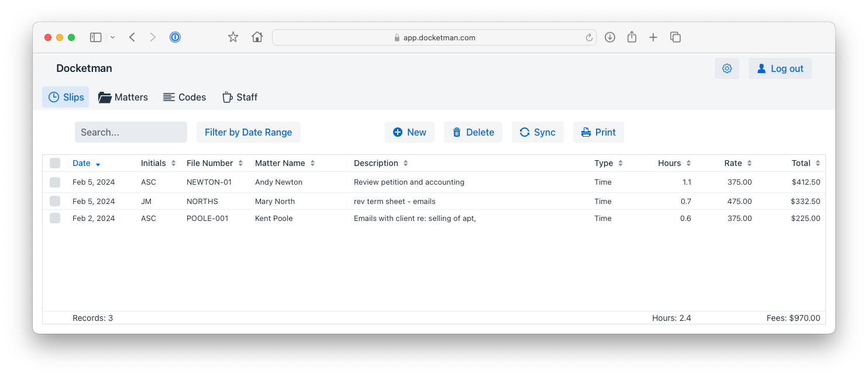868x377 pixels.
Task: Go forward in browser history
Action: pyautogui.click(x=153, y=37)
